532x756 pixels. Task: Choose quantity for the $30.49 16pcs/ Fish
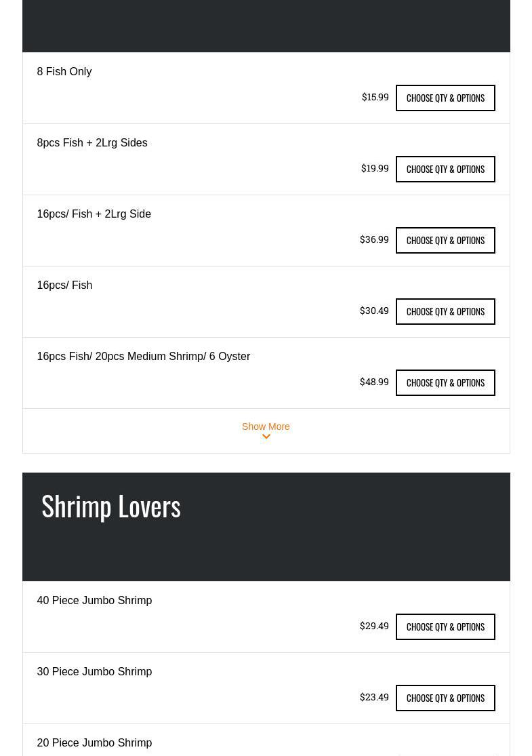click(x=445, y=311)
